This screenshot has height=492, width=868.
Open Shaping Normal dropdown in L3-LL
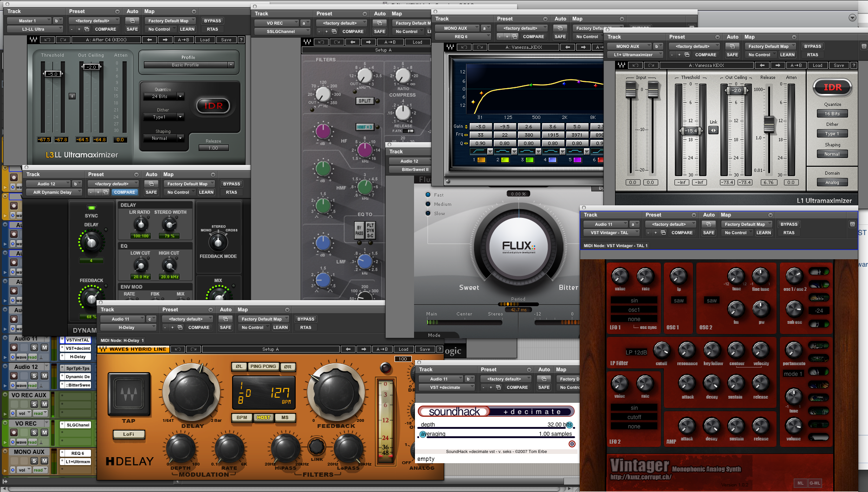pos(164,138)
